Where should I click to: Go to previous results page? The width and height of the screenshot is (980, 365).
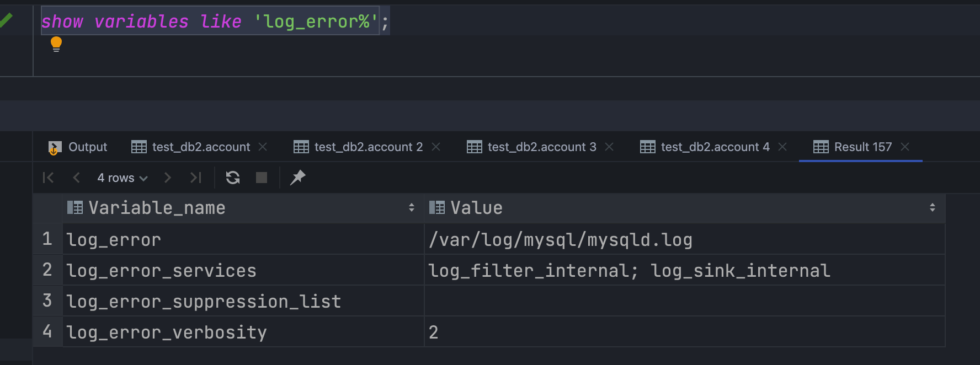point(77,178)
